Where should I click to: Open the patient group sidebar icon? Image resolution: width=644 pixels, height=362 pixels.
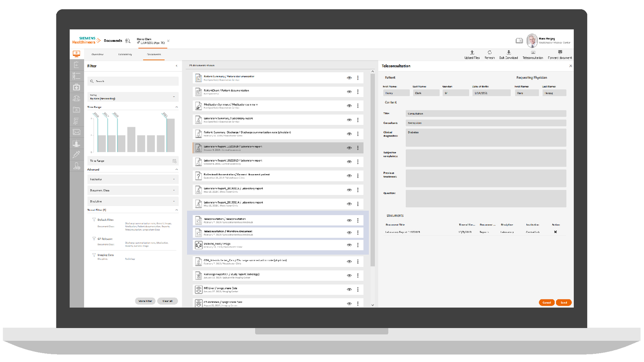pyautogui.click(x=76, y=98)
